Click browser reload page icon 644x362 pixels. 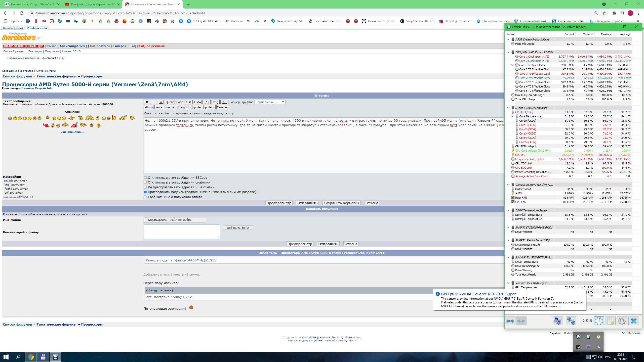click(22, 13)
